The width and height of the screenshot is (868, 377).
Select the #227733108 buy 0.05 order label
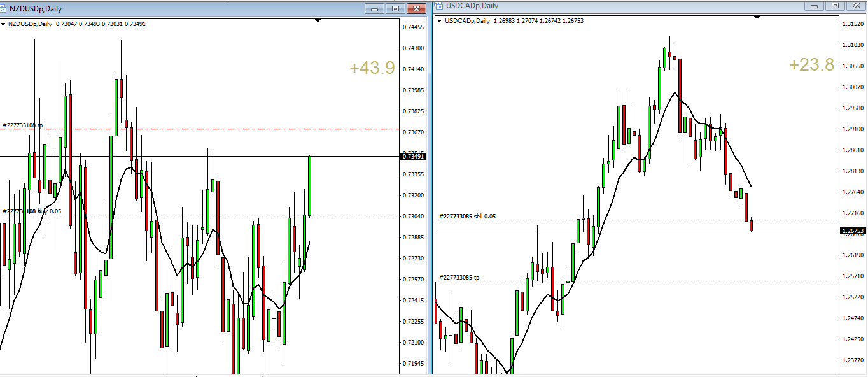pyautogui.click(x=32, y=211)
